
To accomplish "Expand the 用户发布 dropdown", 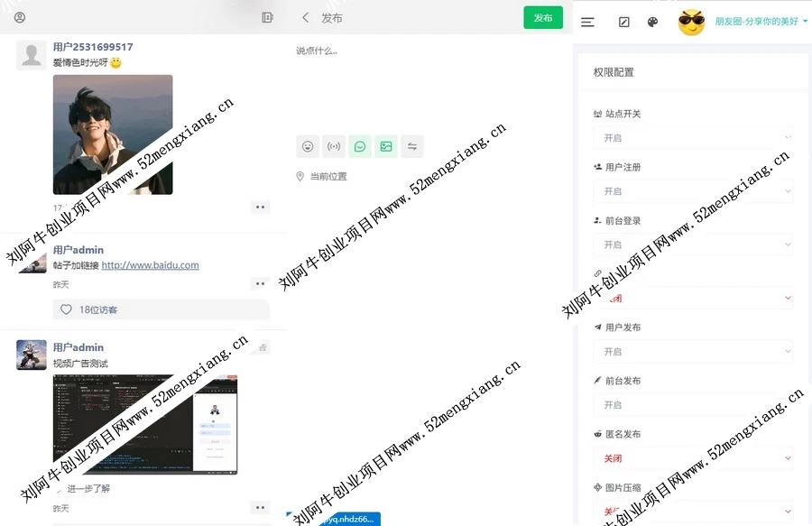I will pos(693,352).
